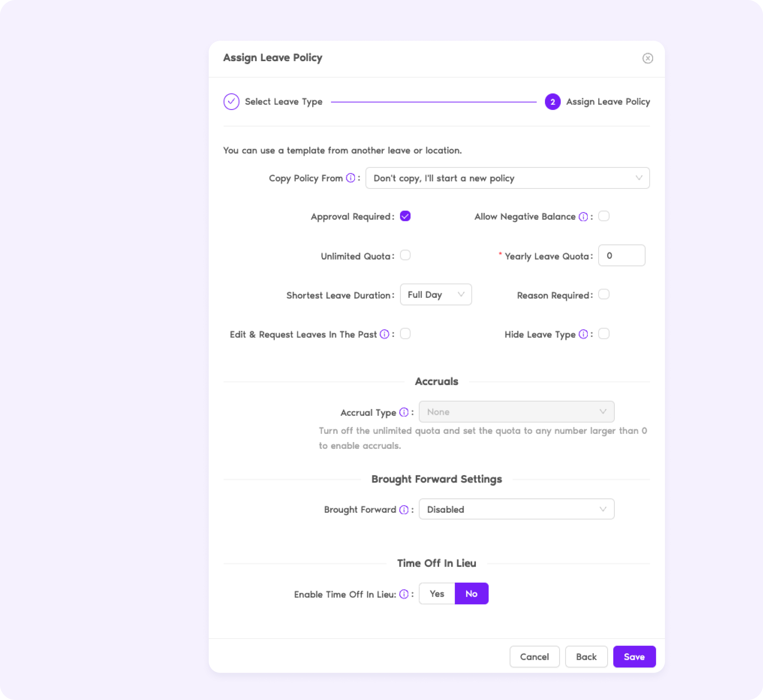This screenshot has width=763, height=700.
Task: Toggle the Approval Required checkbox on
Action: (x=405, y=216)
